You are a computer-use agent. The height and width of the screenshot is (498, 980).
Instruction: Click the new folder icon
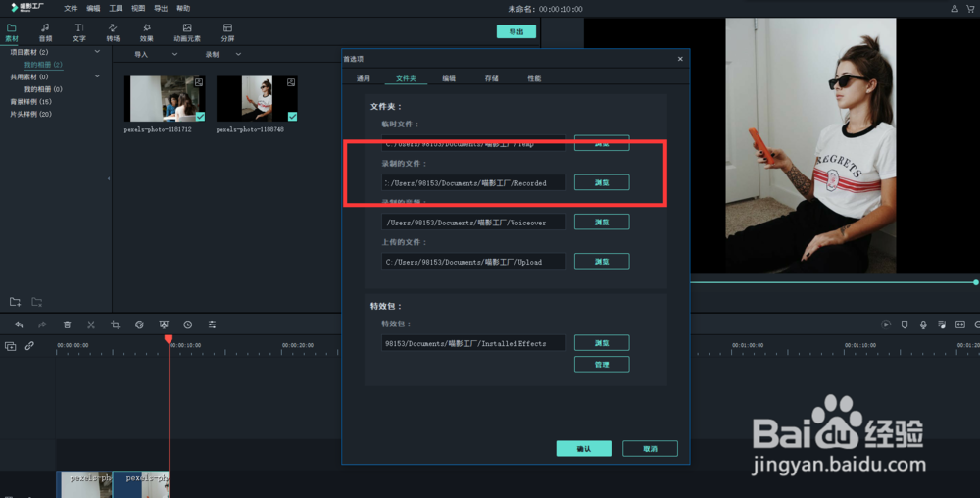[x=15, y=302]
